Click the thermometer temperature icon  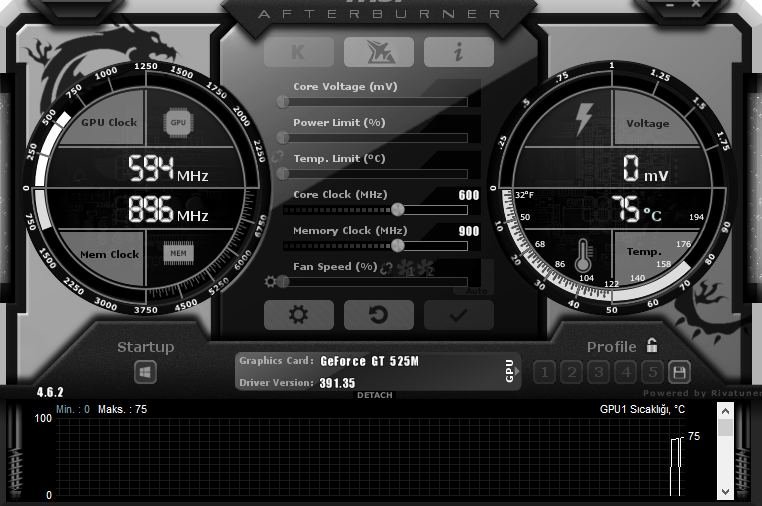583,255
